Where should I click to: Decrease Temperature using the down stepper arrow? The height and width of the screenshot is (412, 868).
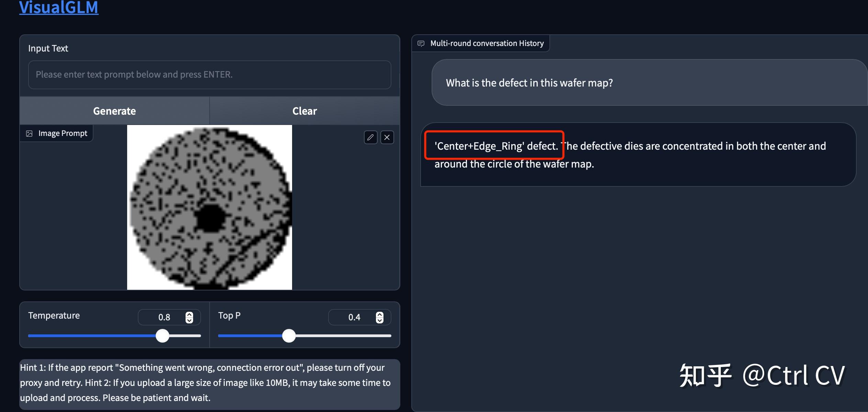[189, 320]
